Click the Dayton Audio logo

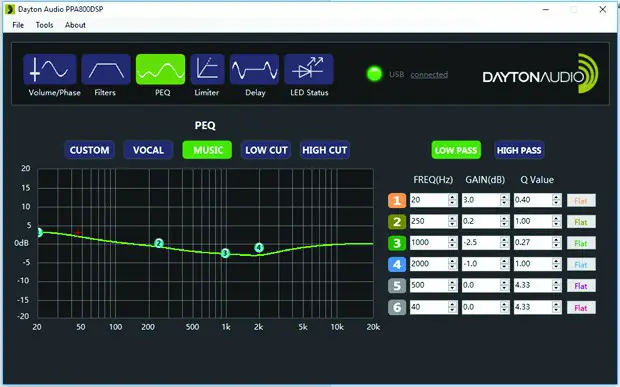(540, 74)
